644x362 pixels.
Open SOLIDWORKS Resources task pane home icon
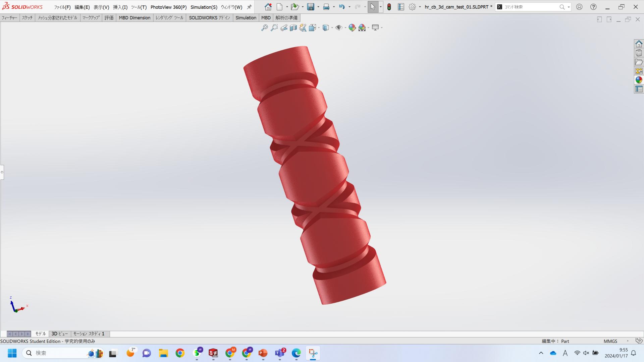(x=639, y=44)
